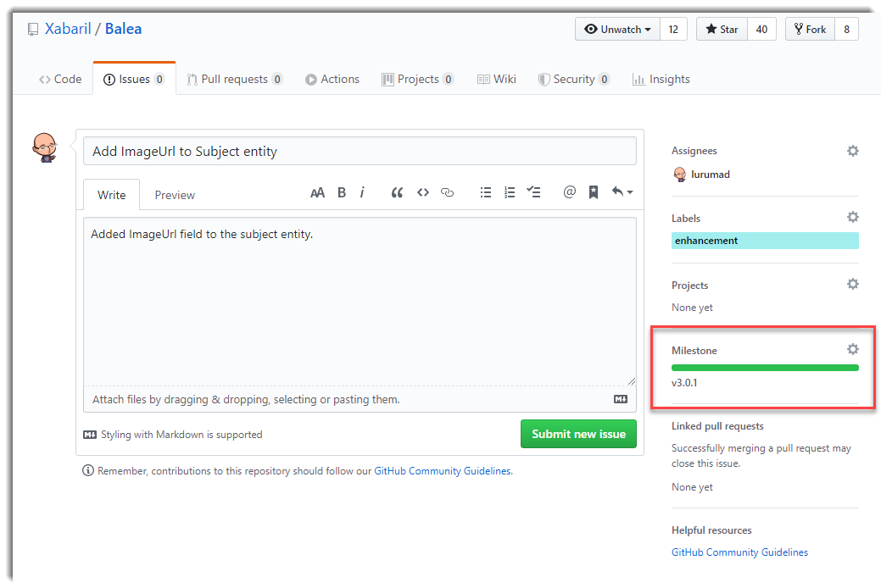This screenshot has width=881, height=588.
Task: Open the Issues tab
Action: pyautogui.click(x=134, y=79)
